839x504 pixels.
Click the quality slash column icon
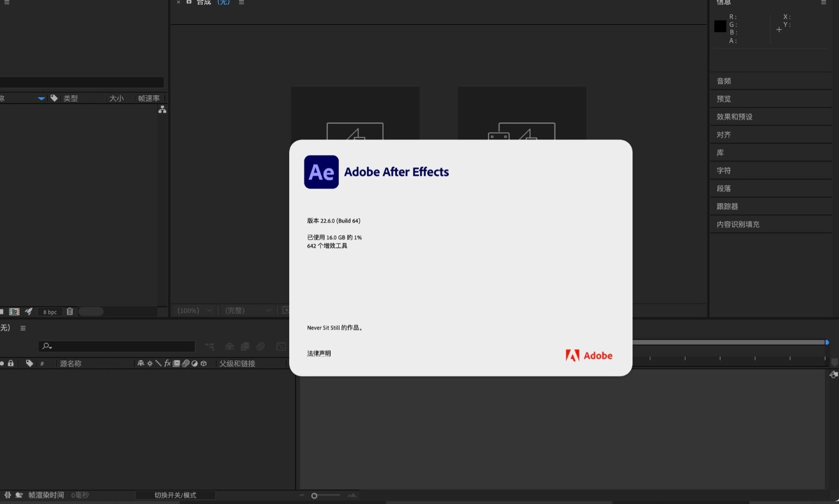point(158,363)
